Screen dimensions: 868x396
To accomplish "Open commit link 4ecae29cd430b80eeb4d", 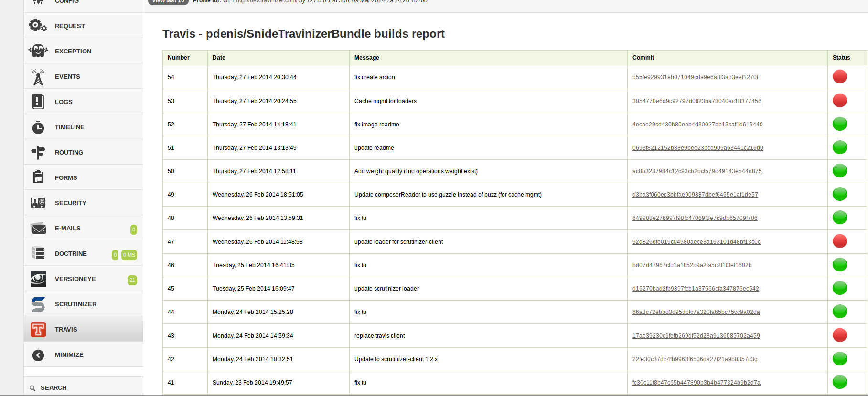I will click(697, 125).
